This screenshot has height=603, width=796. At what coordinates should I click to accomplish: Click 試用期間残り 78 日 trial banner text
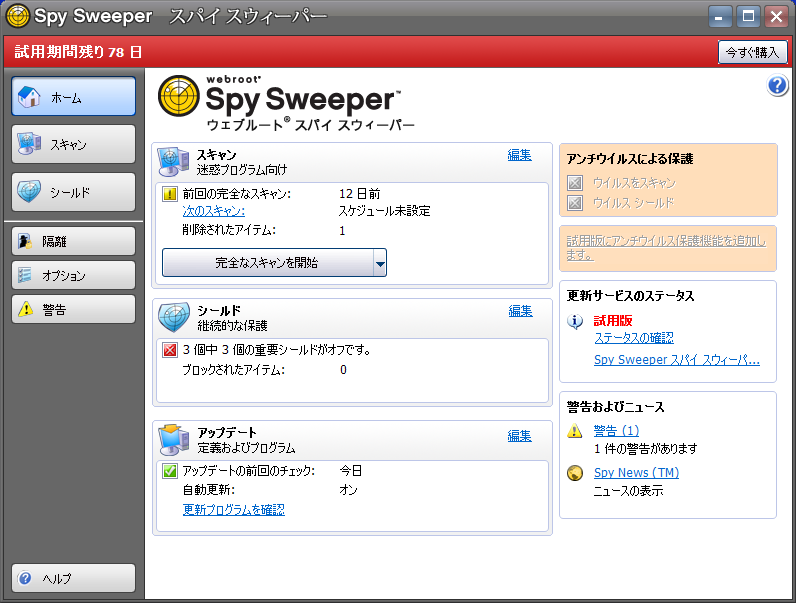78,52
